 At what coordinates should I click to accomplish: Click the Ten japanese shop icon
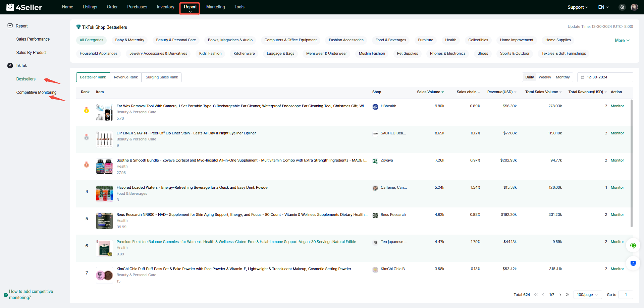(375, 242)
